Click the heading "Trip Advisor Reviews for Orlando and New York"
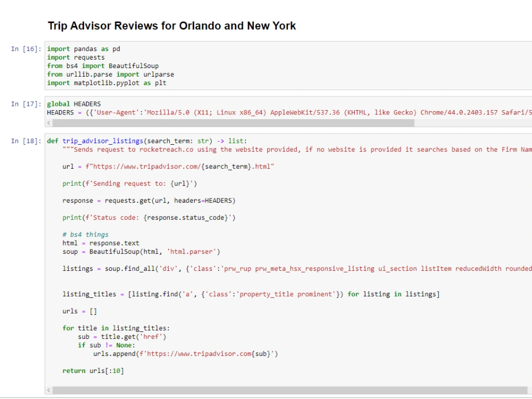Viewport: 532px width, 399px height. (x=172, y=26)
